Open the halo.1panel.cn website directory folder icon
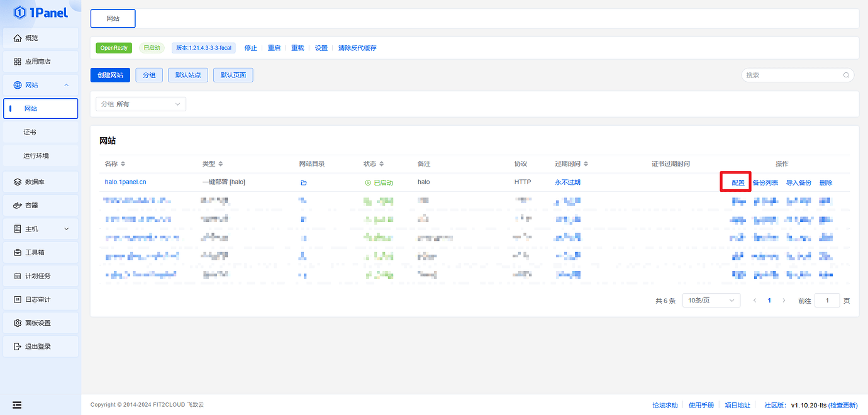 point(303,183)
